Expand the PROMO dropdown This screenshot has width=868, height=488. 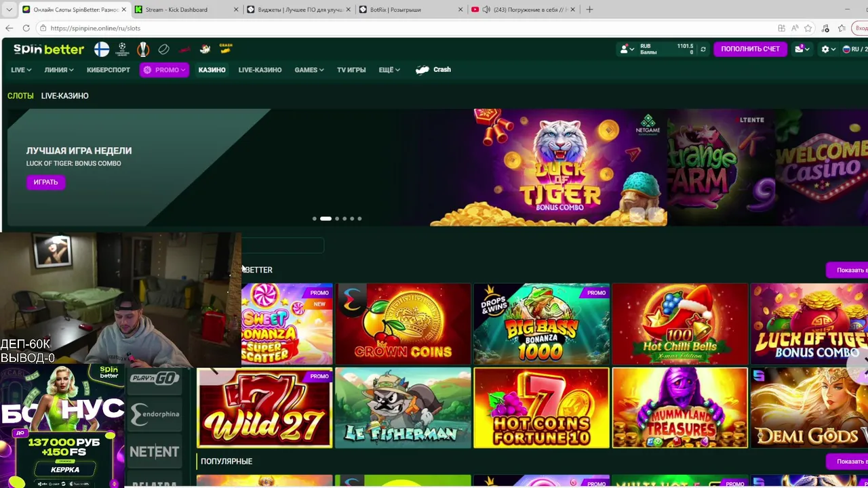pos(164,70)
